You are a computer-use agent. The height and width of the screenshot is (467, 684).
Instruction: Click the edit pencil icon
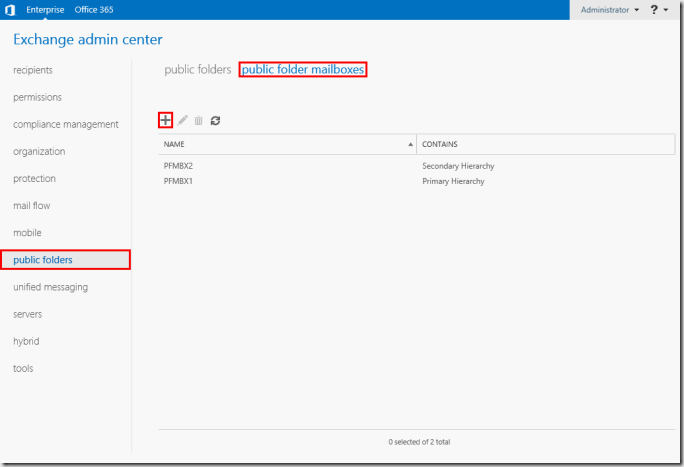tap(183, 120)
